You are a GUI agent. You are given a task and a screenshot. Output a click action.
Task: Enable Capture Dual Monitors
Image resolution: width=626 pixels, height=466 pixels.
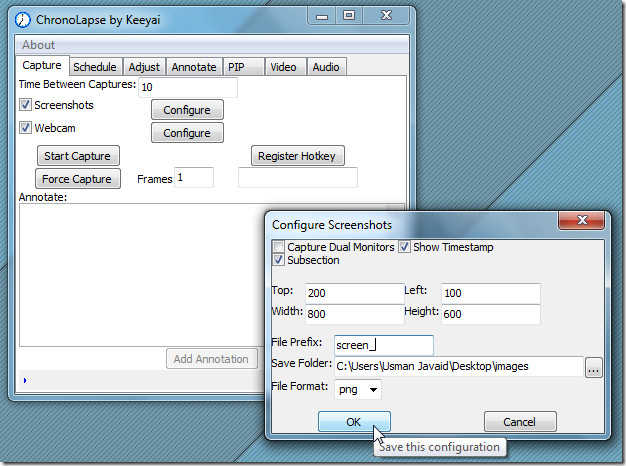point(278,247)
